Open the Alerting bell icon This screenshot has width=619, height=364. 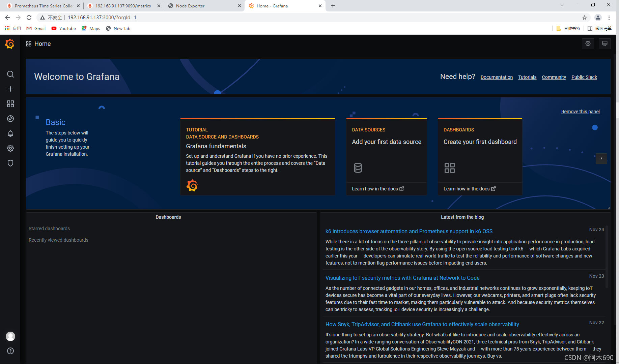[10, 133]
